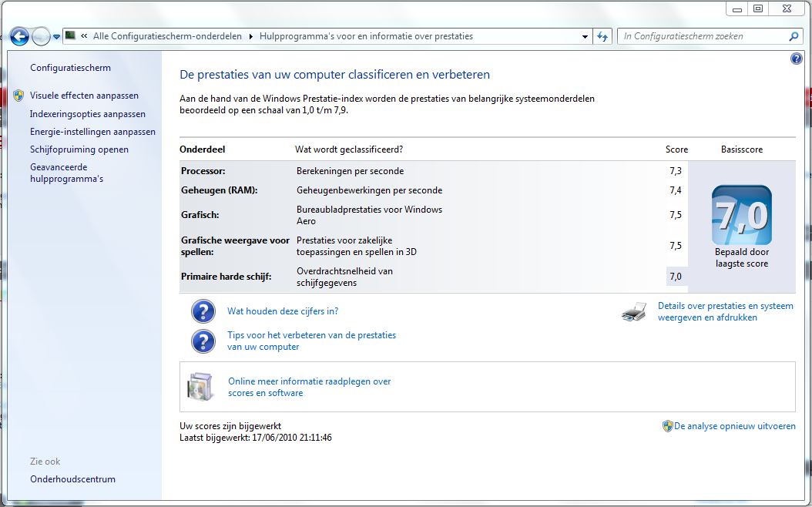The width and height of the screenshot is (812, 507).
Task: Click the Control Panel icon in address bar
Action: point(70,35)
